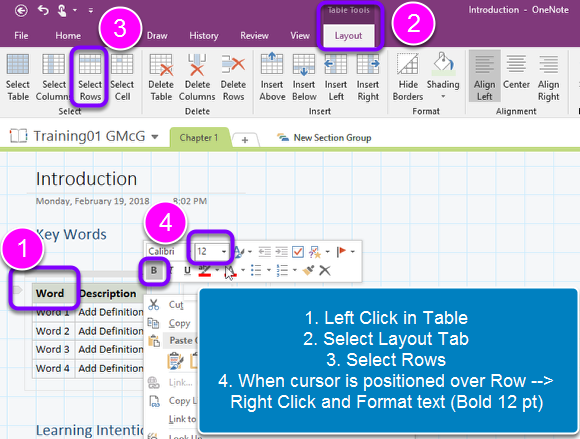Click the Select Table icon
The height and width of the screenshot is (439, 580).
coord(18,77)
